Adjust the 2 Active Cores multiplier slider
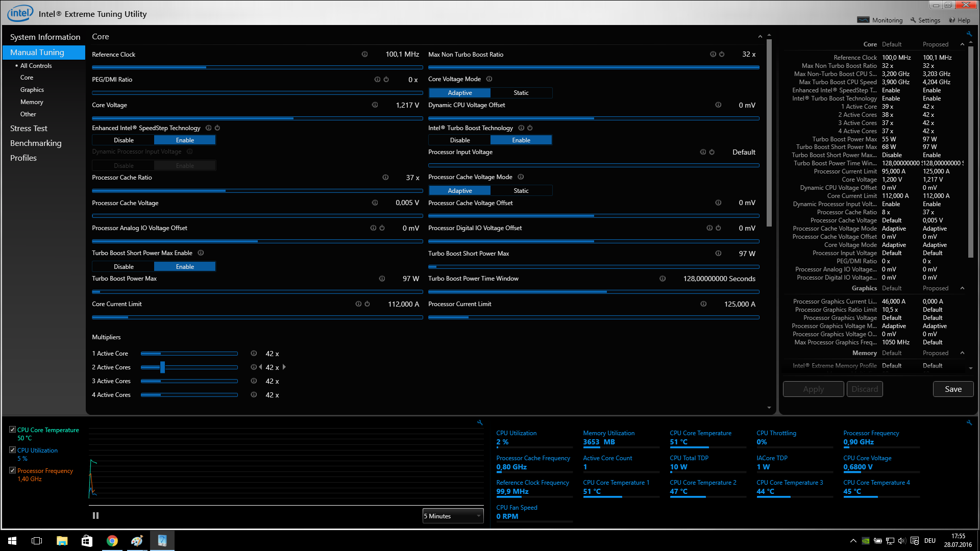The height and width of the screenshot is (551, 980). click(189, 367)
